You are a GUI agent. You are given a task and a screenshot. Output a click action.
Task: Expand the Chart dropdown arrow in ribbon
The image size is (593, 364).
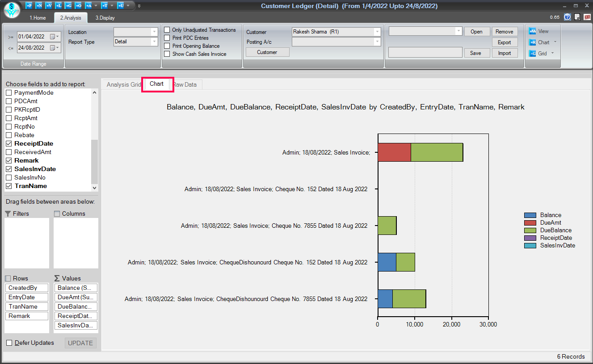(555, 42)
